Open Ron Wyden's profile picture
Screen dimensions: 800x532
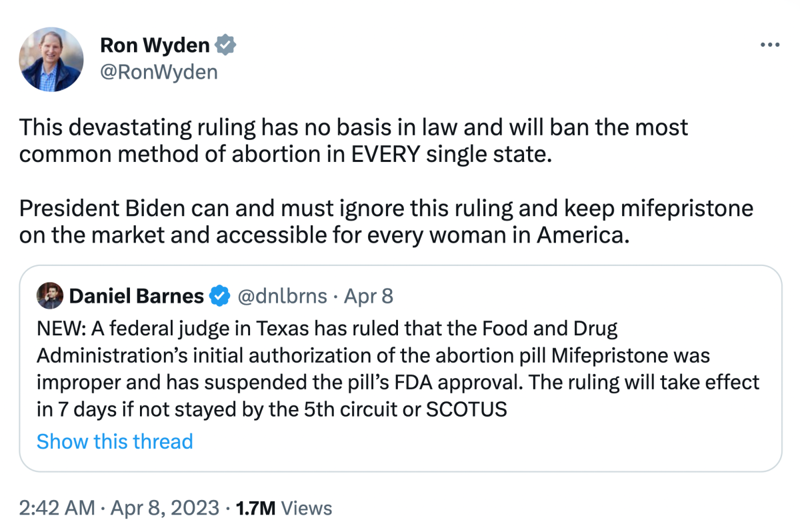(x=52, y=60)
